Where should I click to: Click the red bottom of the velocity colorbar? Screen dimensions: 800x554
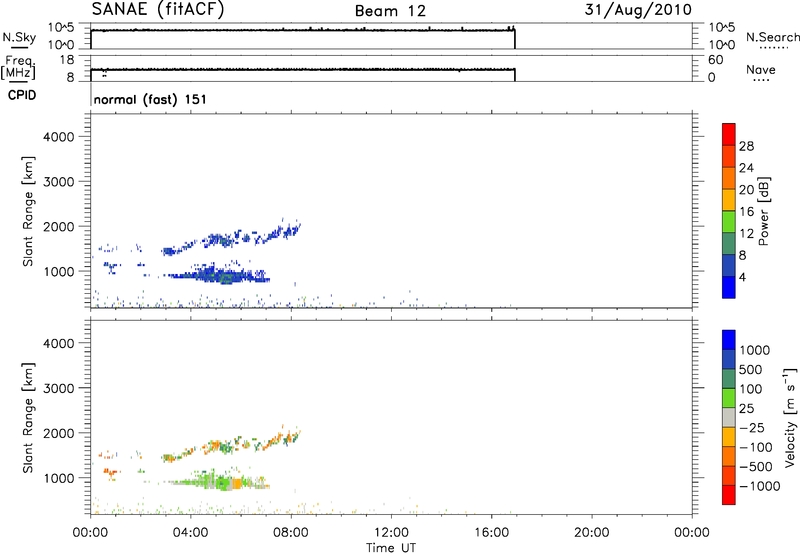coord(729,495)
